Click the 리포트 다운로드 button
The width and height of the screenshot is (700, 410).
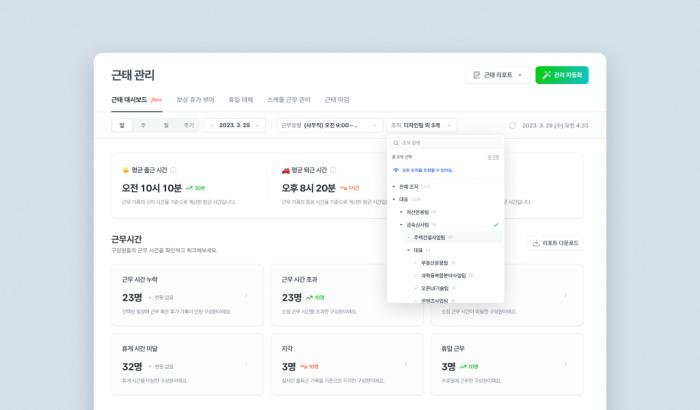point(555,243)
